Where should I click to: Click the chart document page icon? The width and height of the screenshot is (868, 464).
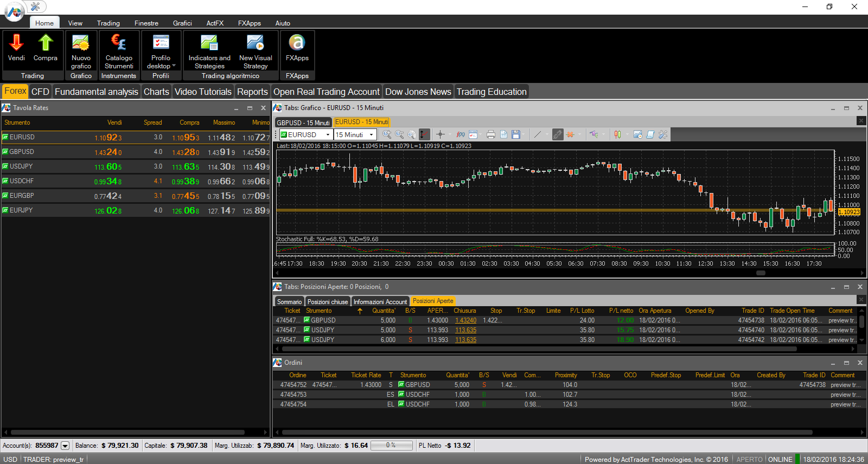[503, 134]
